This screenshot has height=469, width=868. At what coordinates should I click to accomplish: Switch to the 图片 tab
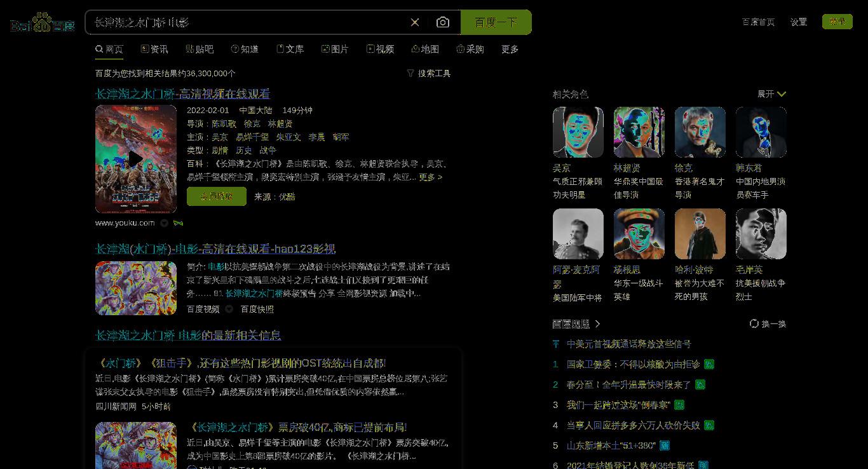335,49
